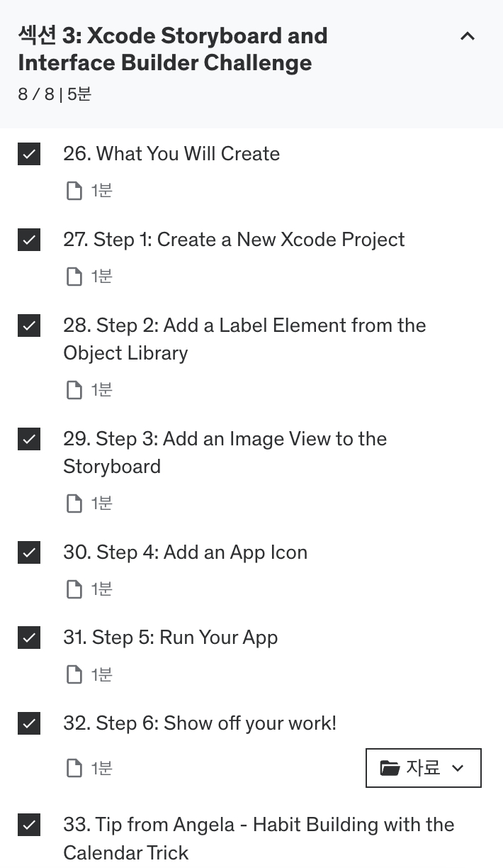This screenshot has height=868, width=503.
Task: Open the 자료 resources dropdown arrow
Action: point(458,768)
